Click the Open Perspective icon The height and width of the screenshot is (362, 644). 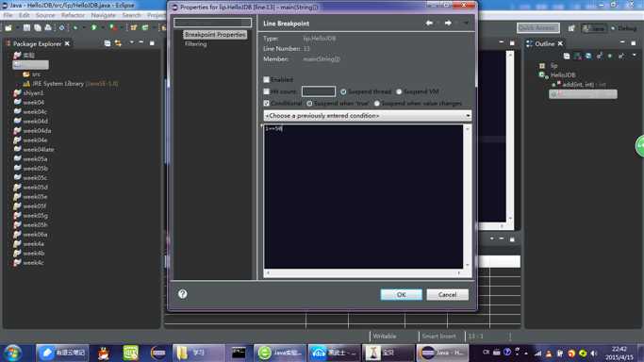coord(571,28)
